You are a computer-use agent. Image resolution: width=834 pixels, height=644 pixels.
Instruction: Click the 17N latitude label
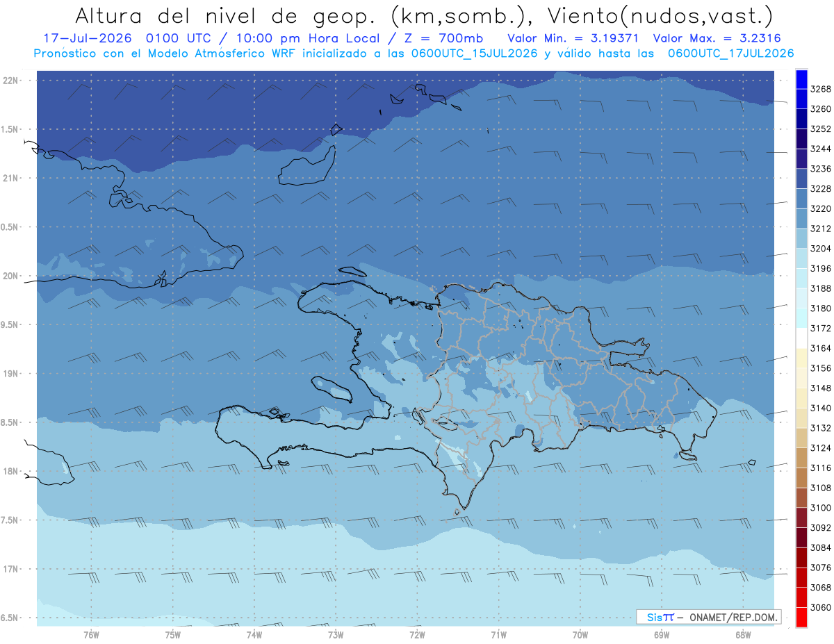(x=10, y=569)
